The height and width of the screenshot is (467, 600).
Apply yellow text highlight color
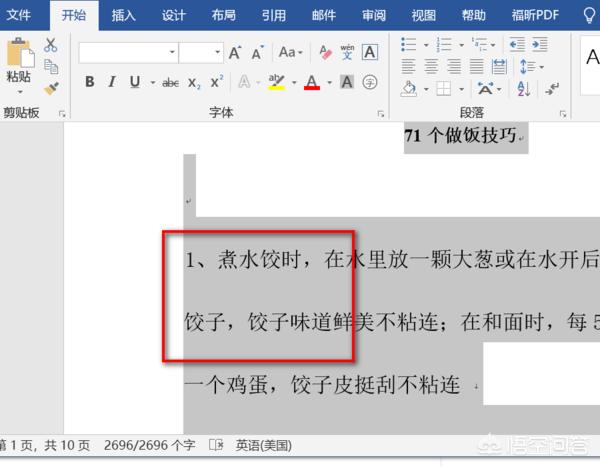point(276,82)
